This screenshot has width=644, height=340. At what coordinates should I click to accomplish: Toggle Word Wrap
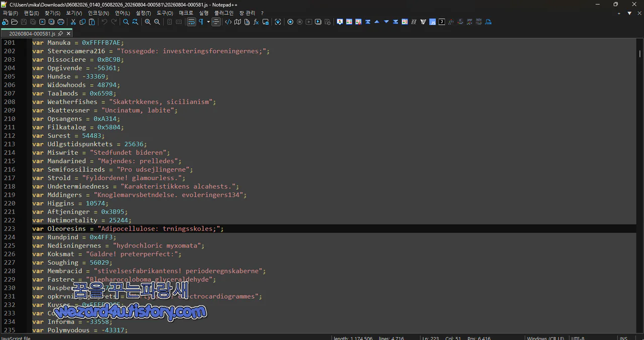[x=191, y=22]
